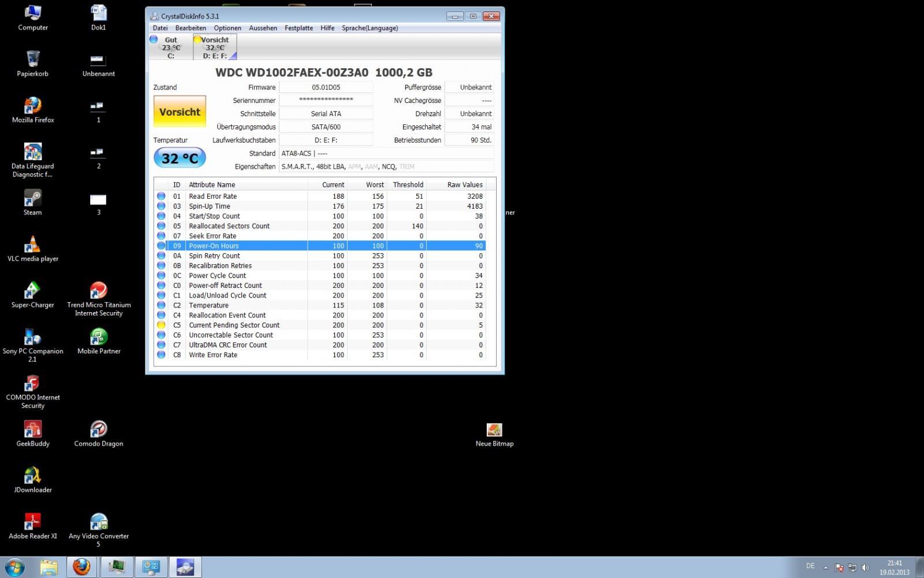The image size is (924, 578).
Task: Open the Aussehen menu
Action: (x=263, y=28)
